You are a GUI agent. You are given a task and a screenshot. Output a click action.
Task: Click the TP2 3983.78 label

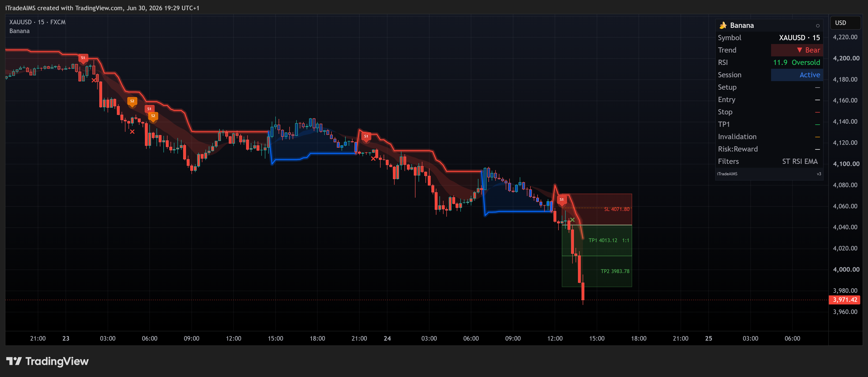(615, 271)
